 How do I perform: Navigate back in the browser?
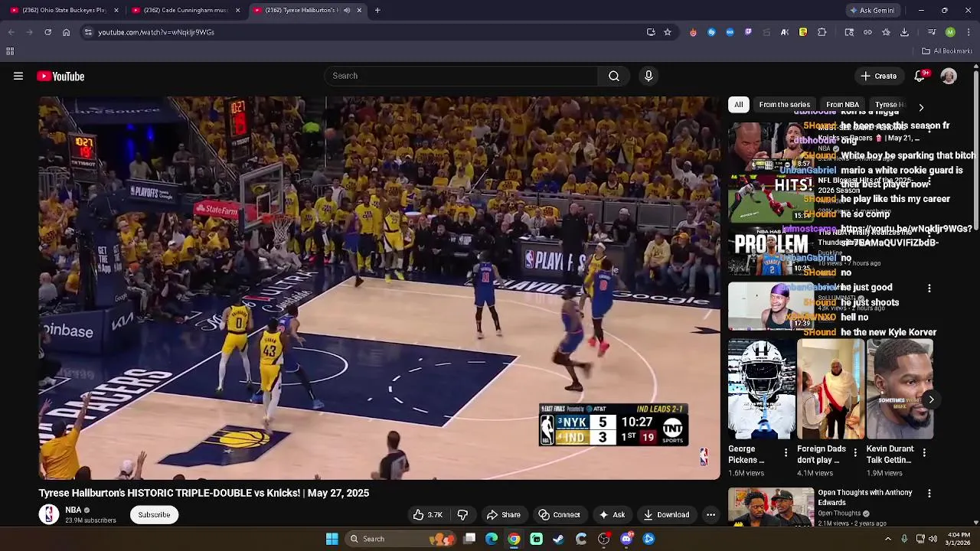pyautogui.click(x=11, y=32)
